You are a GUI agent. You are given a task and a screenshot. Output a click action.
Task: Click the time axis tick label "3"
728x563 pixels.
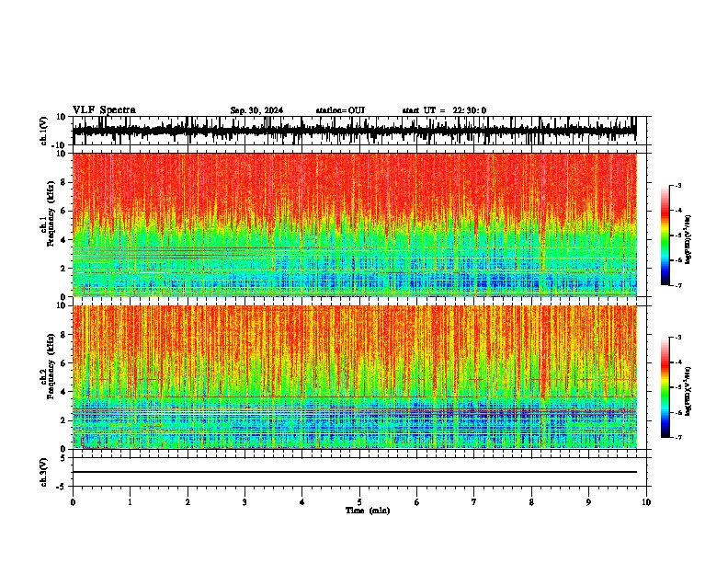click(245, 502)
